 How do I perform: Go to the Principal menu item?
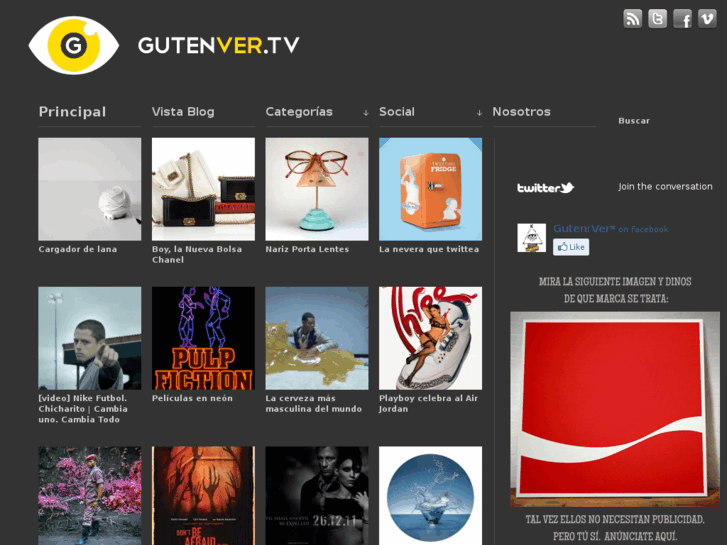pos(72,112)
